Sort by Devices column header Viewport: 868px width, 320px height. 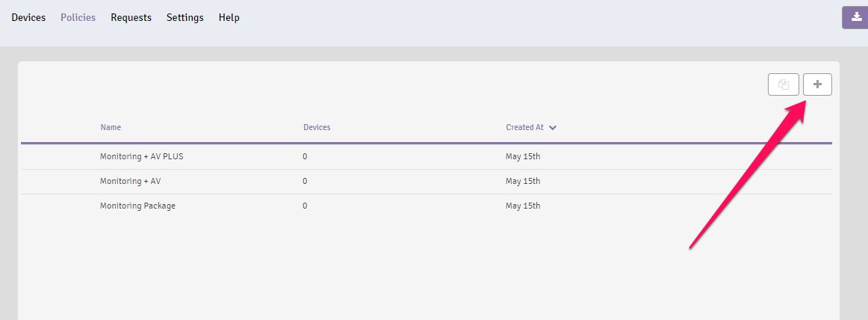click(317, 127)
